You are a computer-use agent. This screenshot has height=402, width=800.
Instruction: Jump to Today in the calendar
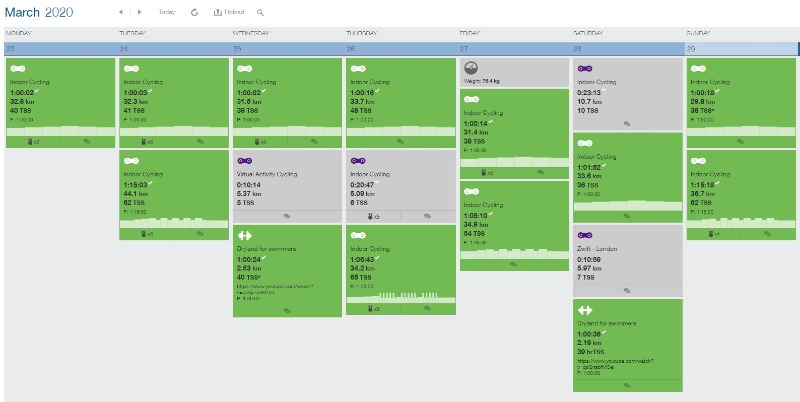pyautogui.click(x=166, y=12)
